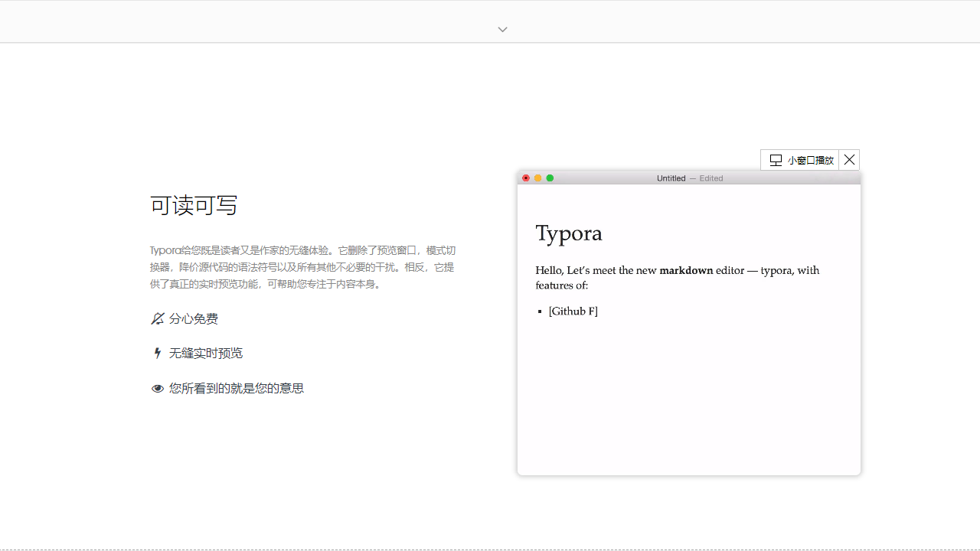This screenshot has height=551, width=980.
Task: Click the empty editing area of the demo window
Action: click(x=688, y=398)
